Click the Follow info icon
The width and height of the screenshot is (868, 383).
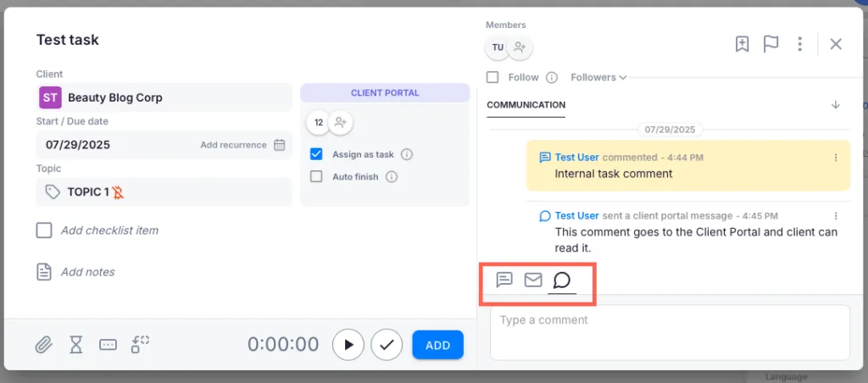pos(551,77)
